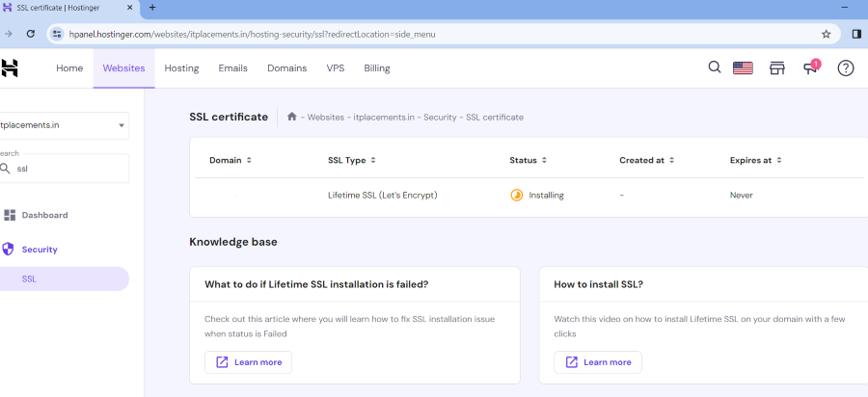Bookmark this page with star icon

(826, 33)
